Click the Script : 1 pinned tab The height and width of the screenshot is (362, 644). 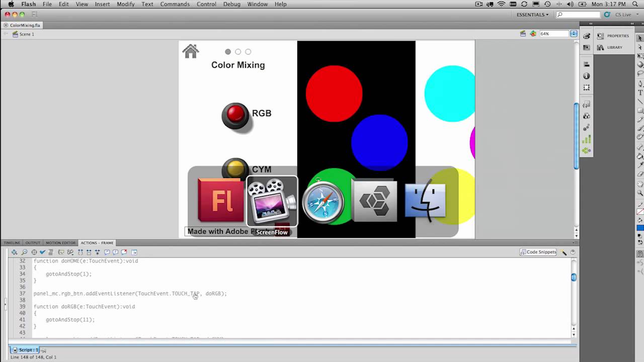pos(25,350)
